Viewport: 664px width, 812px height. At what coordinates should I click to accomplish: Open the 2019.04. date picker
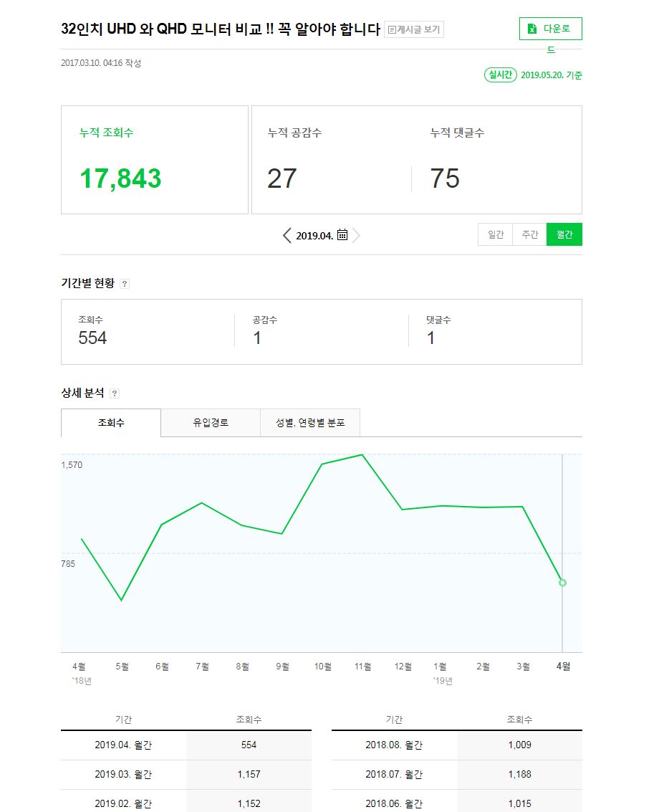(314, 236)
